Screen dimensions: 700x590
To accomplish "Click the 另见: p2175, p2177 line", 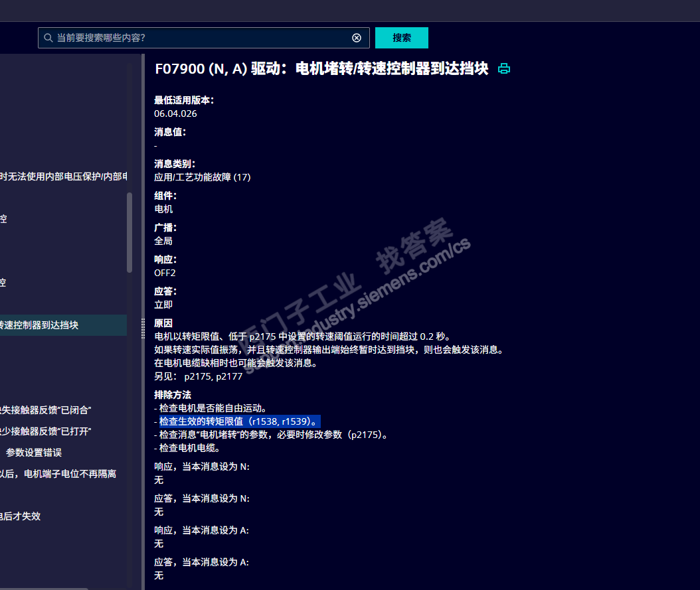I will 198,376.
